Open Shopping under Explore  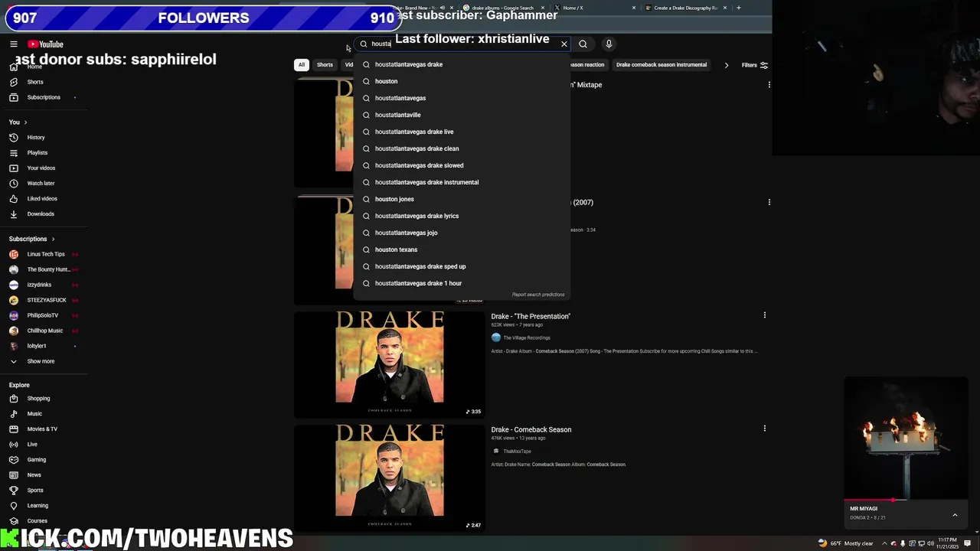[x=38, y=399]
